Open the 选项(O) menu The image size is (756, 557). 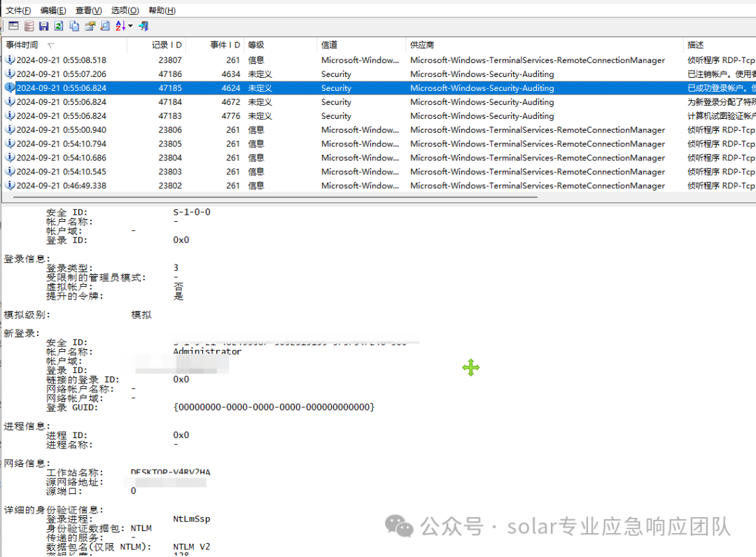[125, 10]
